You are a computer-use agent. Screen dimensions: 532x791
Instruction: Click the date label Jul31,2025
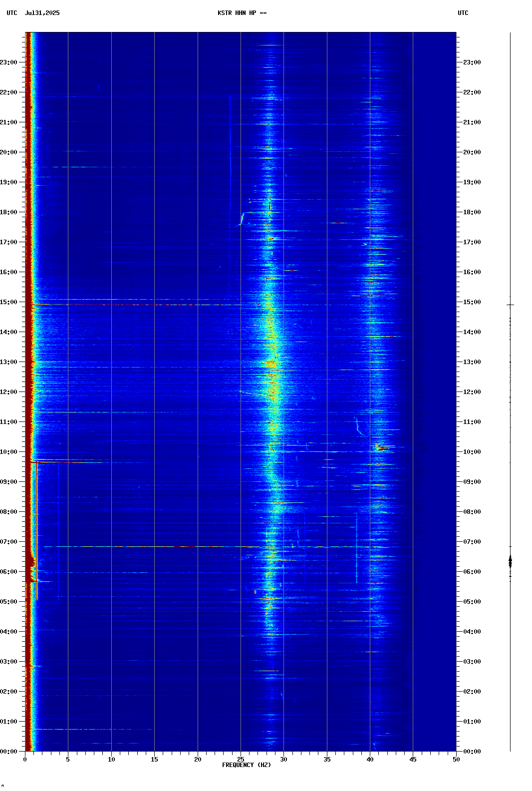[x=42, y=13]
